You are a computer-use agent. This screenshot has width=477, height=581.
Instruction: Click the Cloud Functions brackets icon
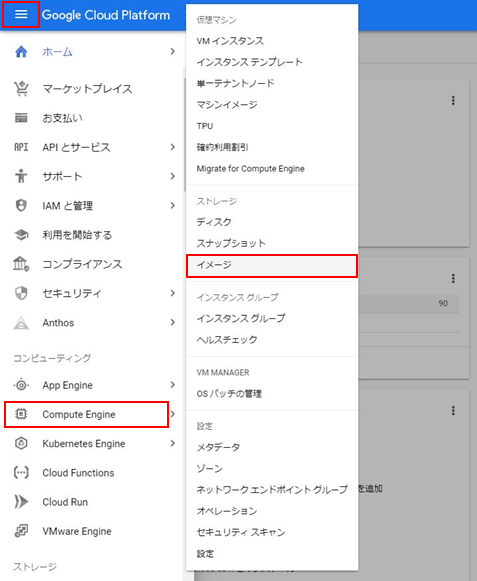[21, 472]
